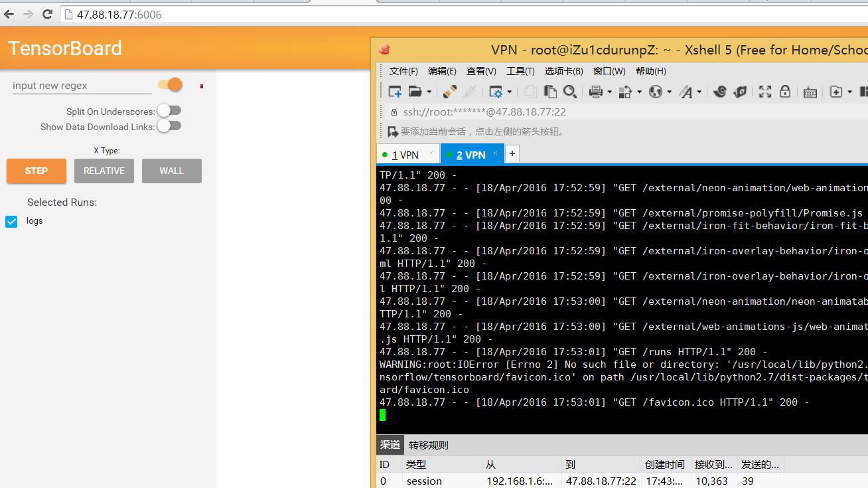Click the Connect/reconnect icon

pyautogui.click(x=450, y=92)
